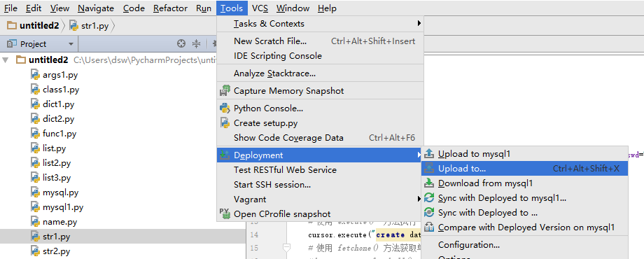
Task: Select the untitled2 root folder
Action: pos(48,60)
